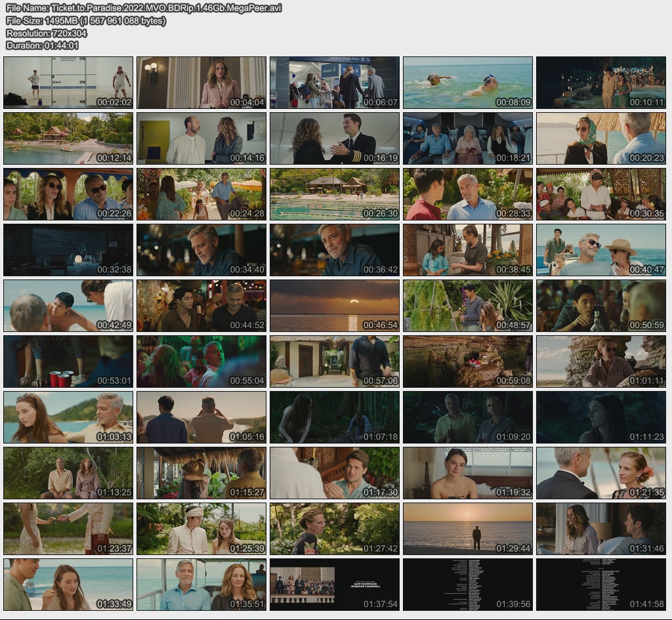Select the credits frame at 01:39:56
The width and height of the screenshot is (672, 620).
[467, 585]
